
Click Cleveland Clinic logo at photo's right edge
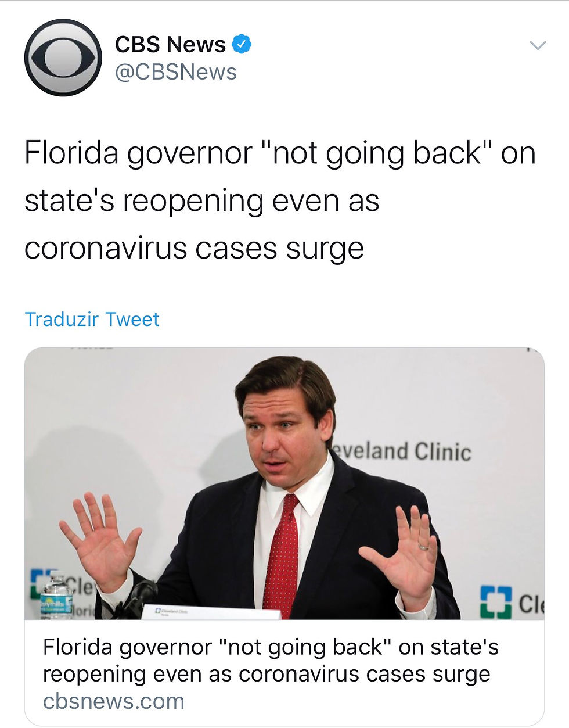pyautogui.click(x=512, y=603)
